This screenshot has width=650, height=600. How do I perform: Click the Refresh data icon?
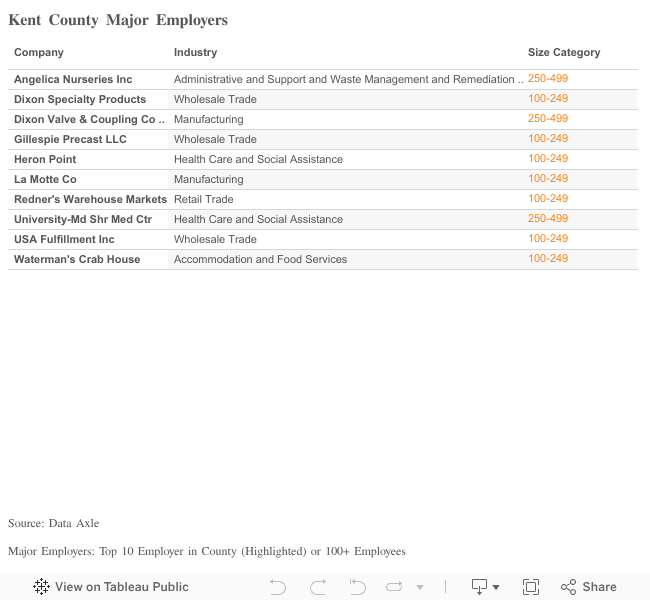394,586
